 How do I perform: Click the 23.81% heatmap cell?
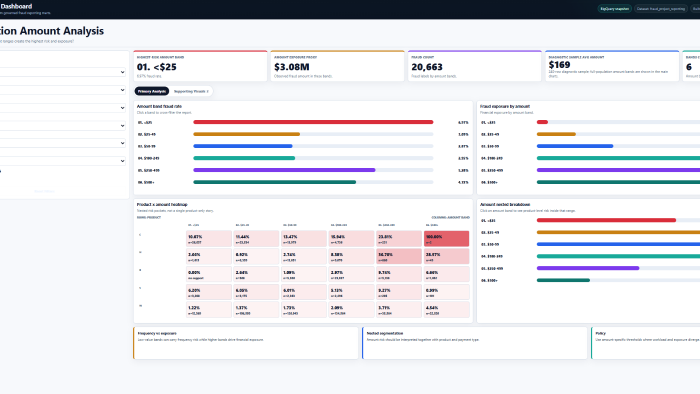[x=399, y=239]
